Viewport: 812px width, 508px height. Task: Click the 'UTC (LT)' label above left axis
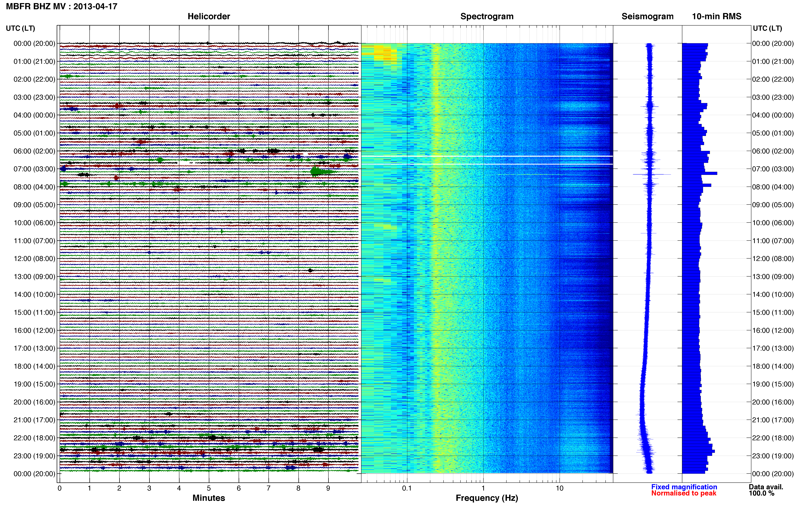(21, 28)
